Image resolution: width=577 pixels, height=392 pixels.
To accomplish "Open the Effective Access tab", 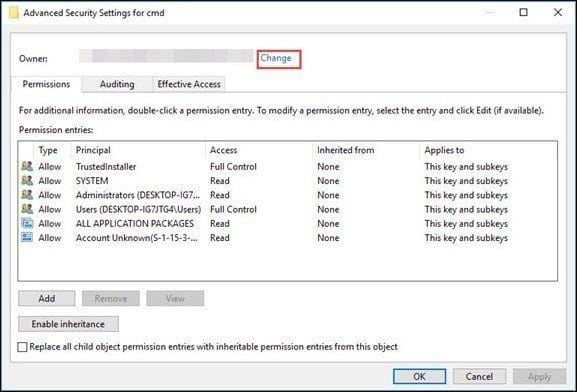I will 189,84.
